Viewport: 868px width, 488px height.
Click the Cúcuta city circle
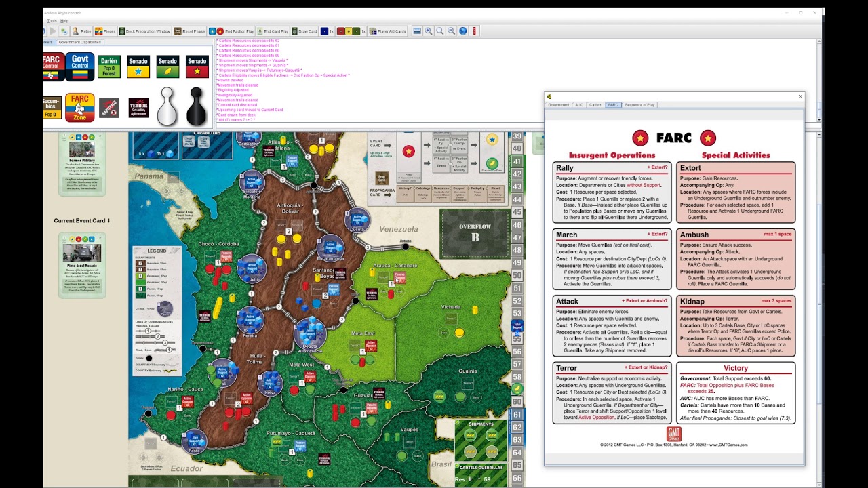point(357,219)
